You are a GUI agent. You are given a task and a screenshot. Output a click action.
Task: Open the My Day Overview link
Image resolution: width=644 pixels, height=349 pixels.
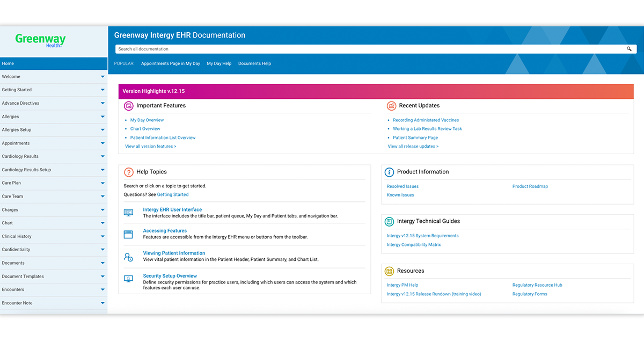click(x=147, y=120)
